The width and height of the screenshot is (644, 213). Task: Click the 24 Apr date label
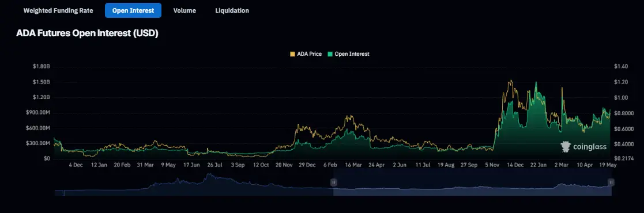point(376,165)
